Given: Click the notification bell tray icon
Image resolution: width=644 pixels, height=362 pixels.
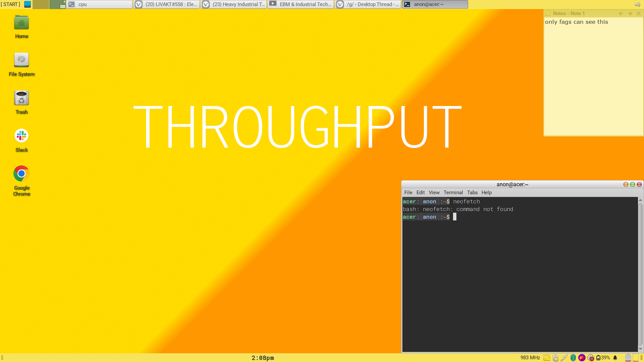Looking at the screenshot, I should point(615,358).
